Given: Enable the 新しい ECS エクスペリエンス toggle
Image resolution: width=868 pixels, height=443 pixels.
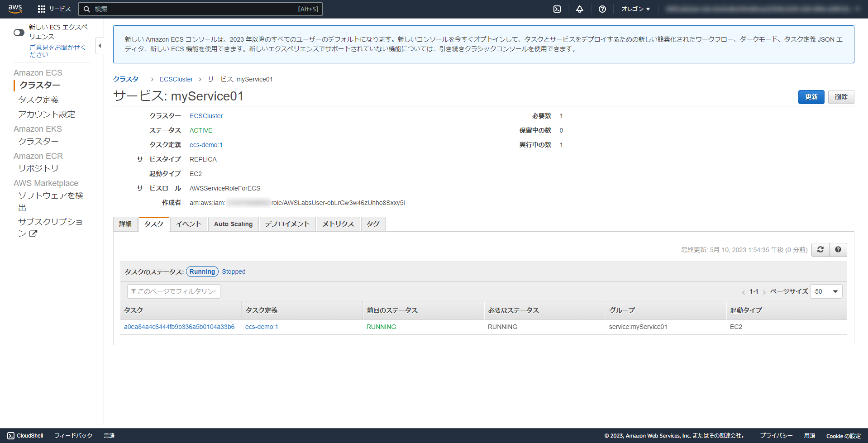Looking at the screenshot, I should coord(19,33).
